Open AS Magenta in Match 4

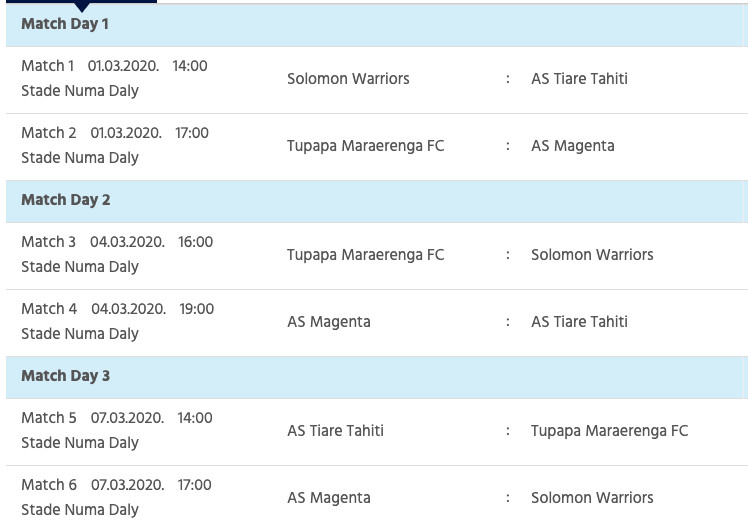(328, 322)
